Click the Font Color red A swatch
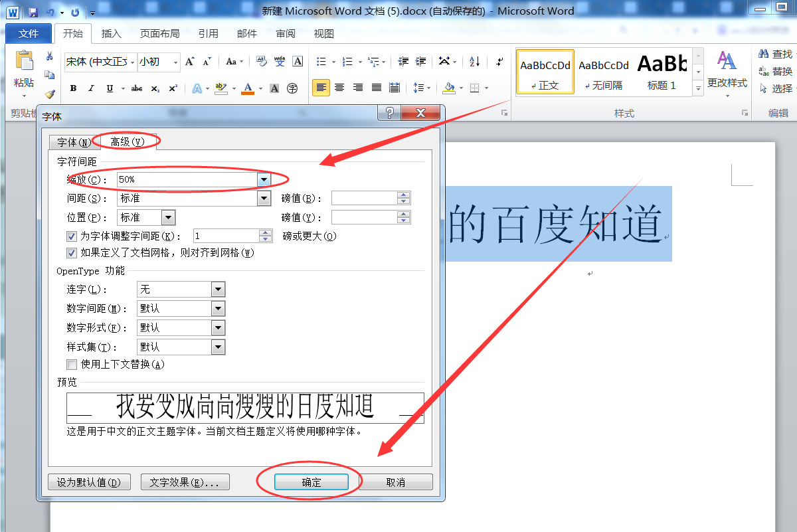 [248, 88]
